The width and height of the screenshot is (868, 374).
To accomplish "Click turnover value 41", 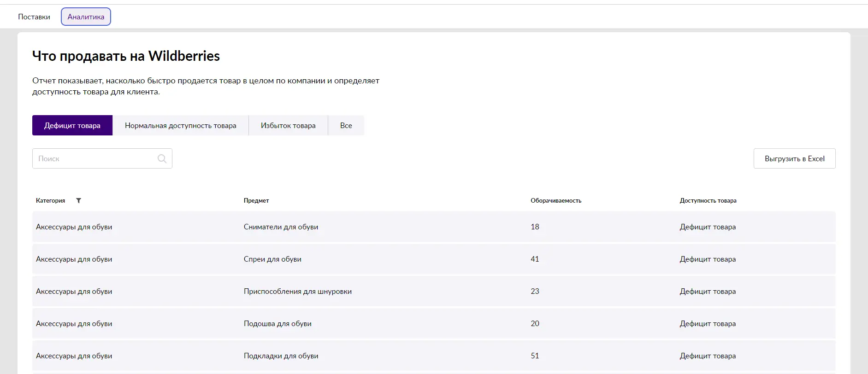I will (535, 259).
